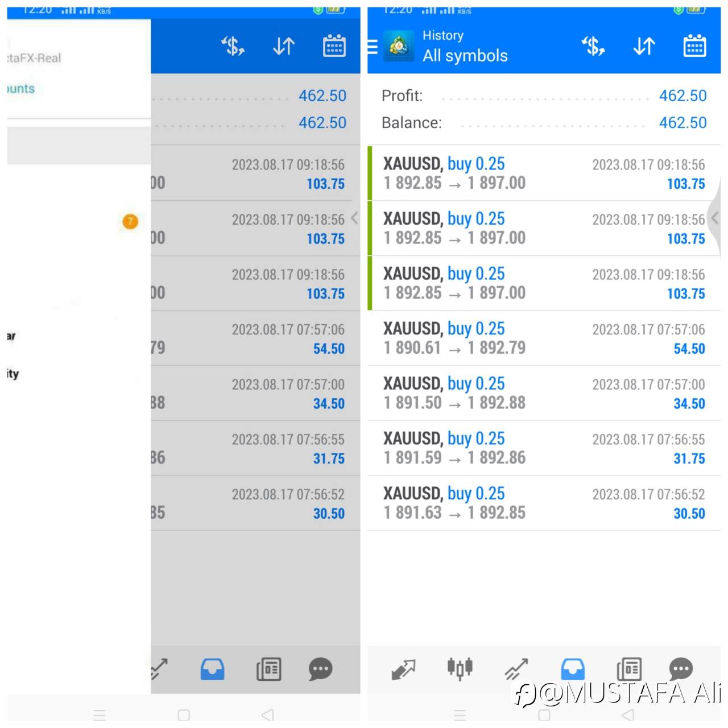Open XAUUSD trade 1 891.59 → 1 892.86
This screenshot has height=728, width=728.
click(544, 448)
